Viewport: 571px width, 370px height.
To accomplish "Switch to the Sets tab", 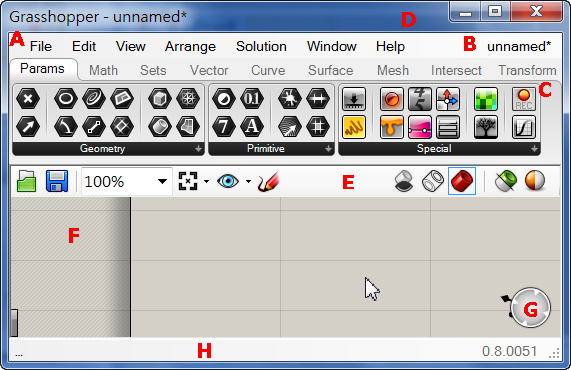I will pyautogui.click(x=153, y=70).
